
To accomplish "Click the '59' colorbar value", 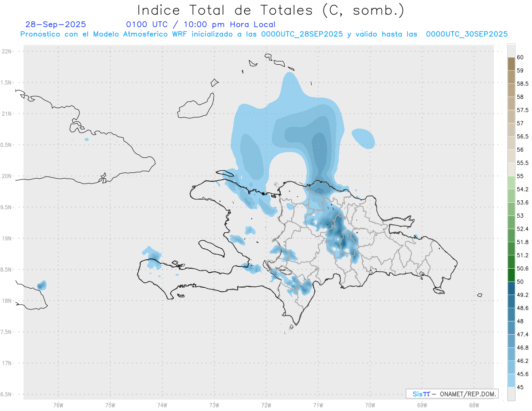I will click(520, 70).
